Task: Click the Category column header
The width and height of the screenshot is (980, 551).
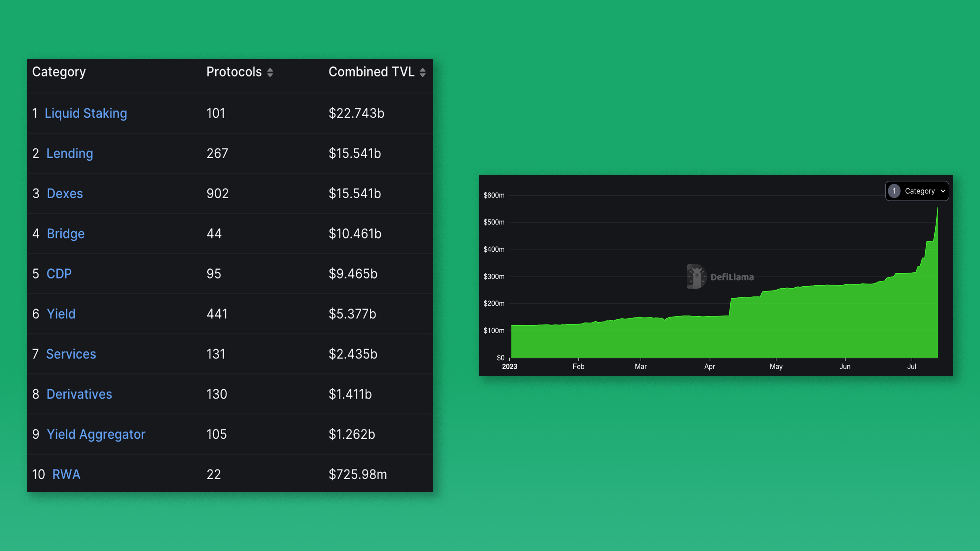Action: [59, 72]
